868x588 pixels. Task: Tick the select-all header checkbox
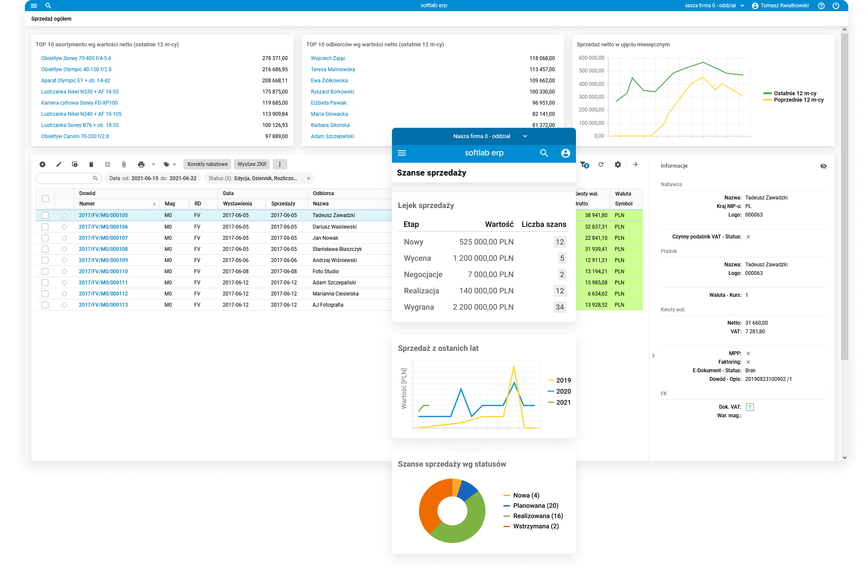pyautogui.click(x=45, y=199)
